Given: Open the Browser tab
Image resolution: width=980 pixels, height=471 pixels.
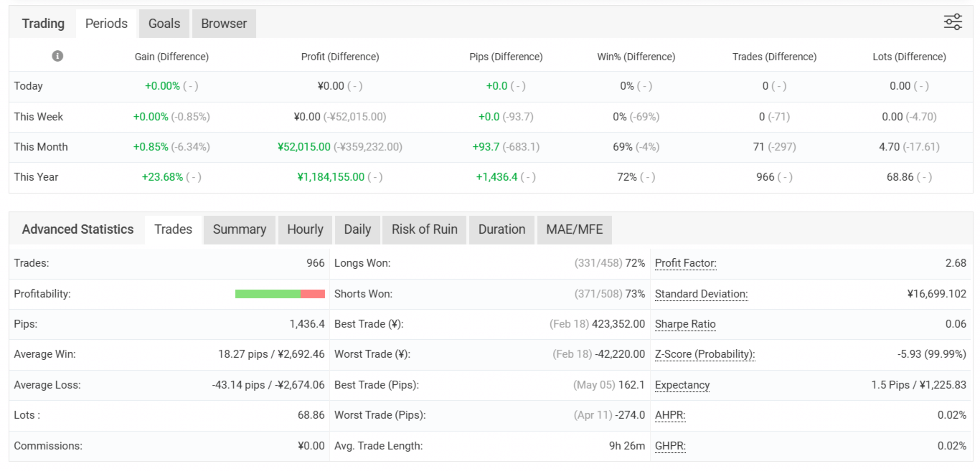Looking at the screenshot, I should coord(224,24).
